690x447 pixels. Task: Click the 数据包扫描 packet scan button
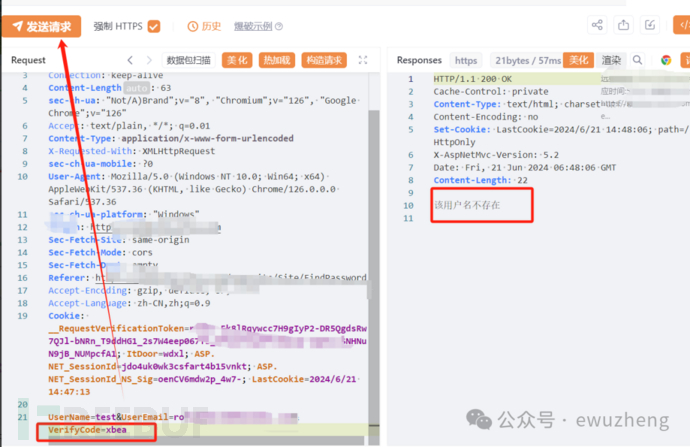(x=189, y=60)
